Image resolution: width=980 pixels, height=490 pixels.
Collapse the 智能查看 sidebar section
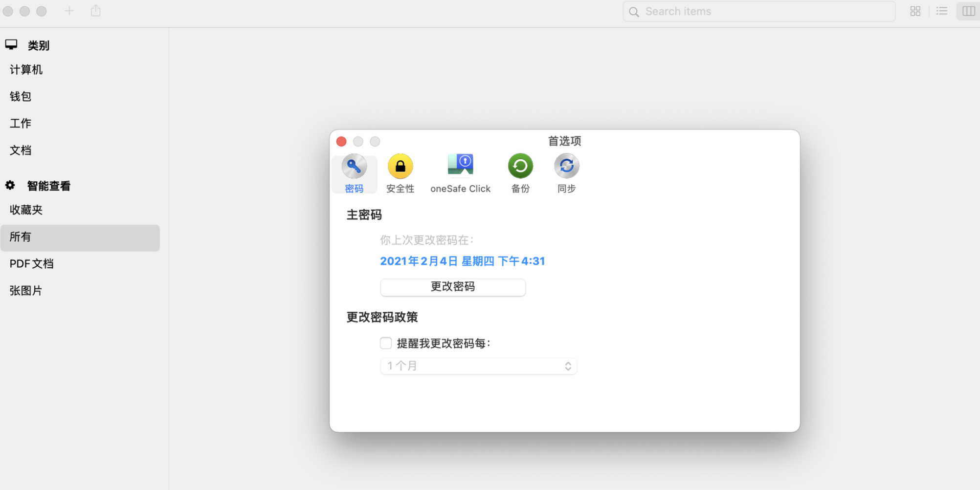point(49,186)
